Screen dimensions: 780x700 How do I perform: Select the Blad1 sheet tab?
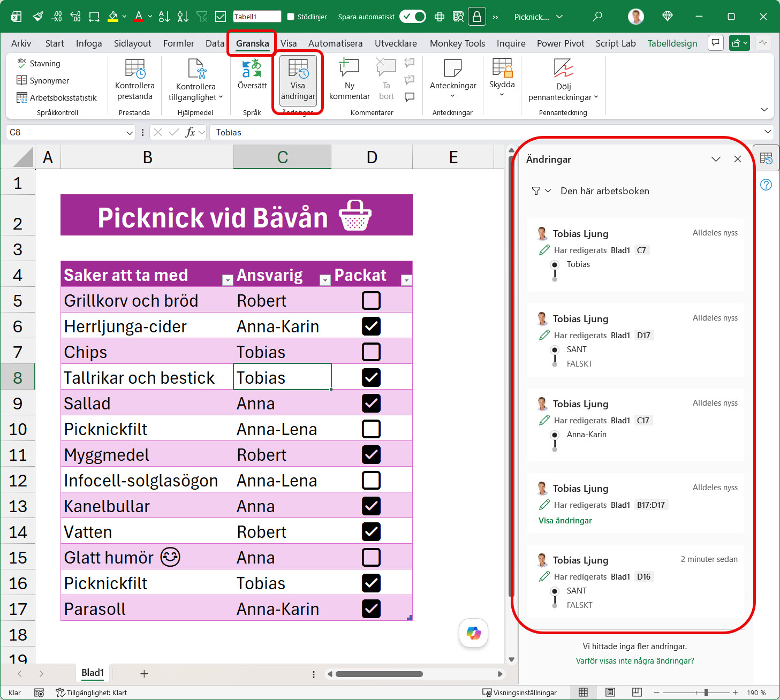tap(93, 673)
